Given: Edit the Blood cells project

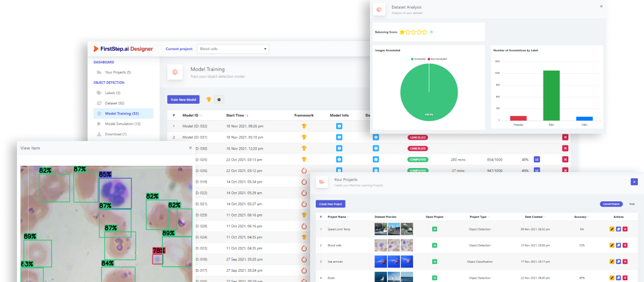Looking at the screenshot, I should pyautogui.click(x=612, y=245).
